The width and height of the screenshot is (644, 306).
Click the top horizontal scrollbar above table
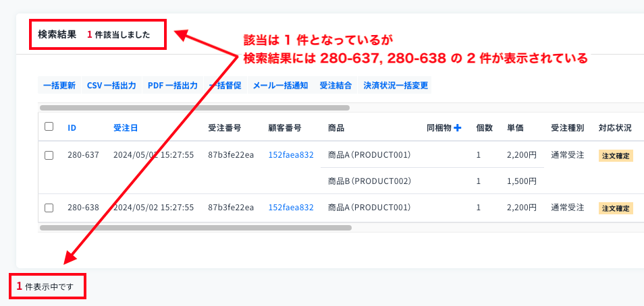point(194,108)
